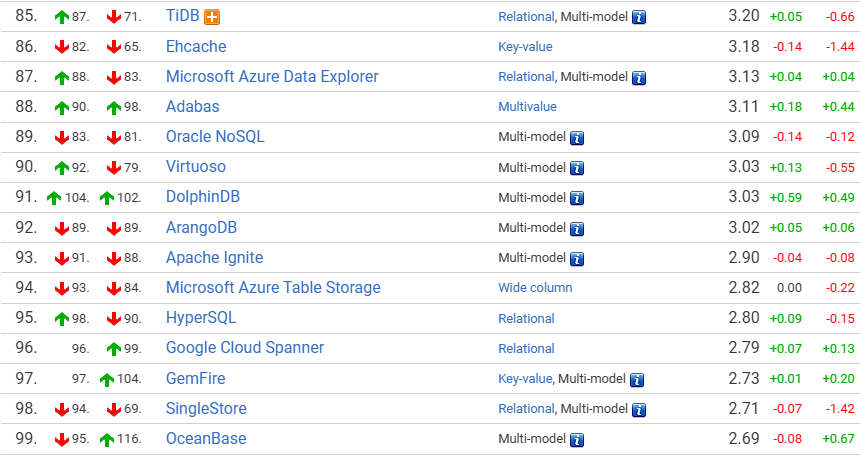Go to the Google Cloud Spanner page

pos(245,348)
